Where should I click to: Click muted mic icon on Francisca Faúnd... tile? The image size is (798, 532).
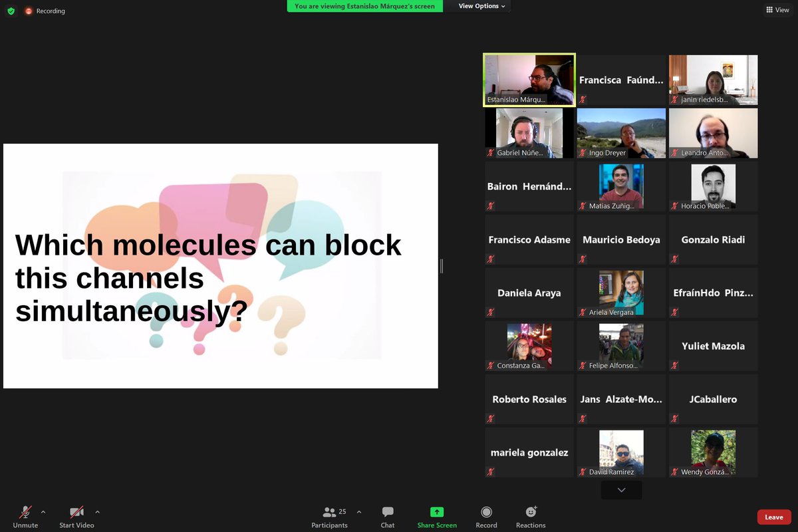(583, 99)
